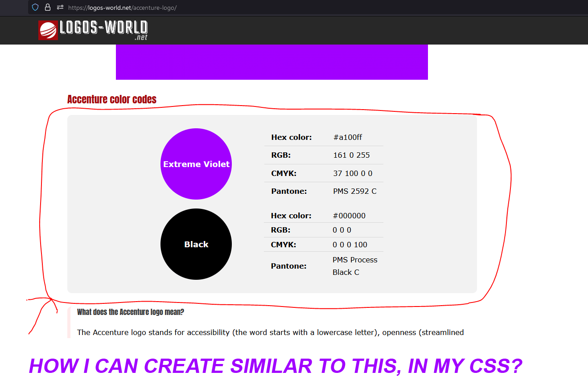Screen dimensions: 588x376
Task: Click the logos-world.net URL in address bar
Action: click(123, 8)
